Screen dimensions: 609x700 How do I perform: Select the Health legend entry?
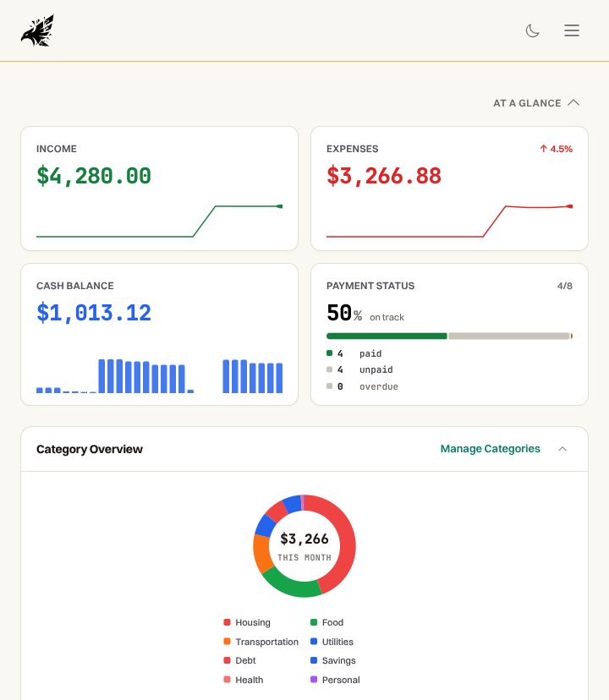pos(244,680)
